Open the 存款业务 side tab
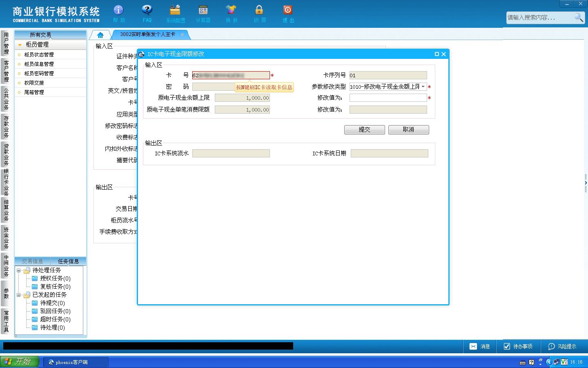Screen dimensions: 588x368 [6, 127]
